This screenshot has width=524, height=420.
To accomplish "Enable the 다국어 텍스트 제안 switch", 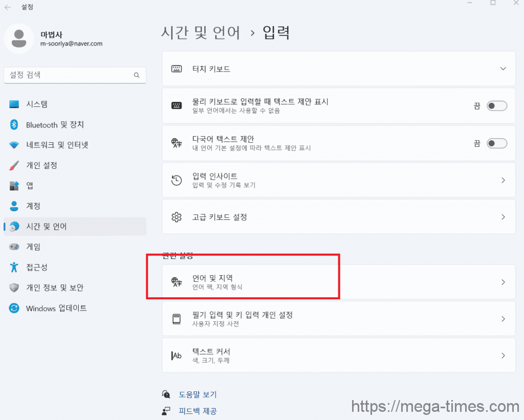I will [496, 143].
